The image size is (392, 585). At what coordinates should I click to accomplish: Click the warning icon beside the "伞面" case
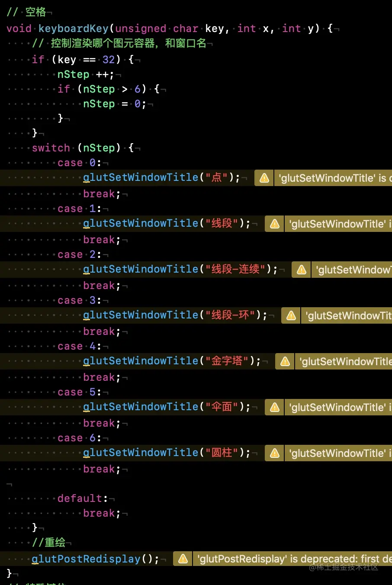coord(274,407)
